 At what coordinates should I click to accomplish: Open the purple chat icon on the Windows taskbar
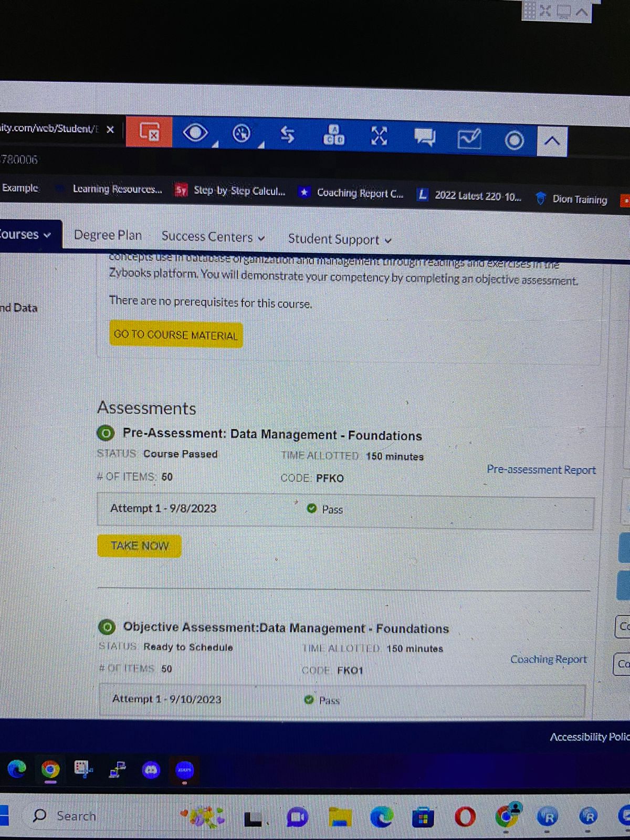tap(297, 817)
